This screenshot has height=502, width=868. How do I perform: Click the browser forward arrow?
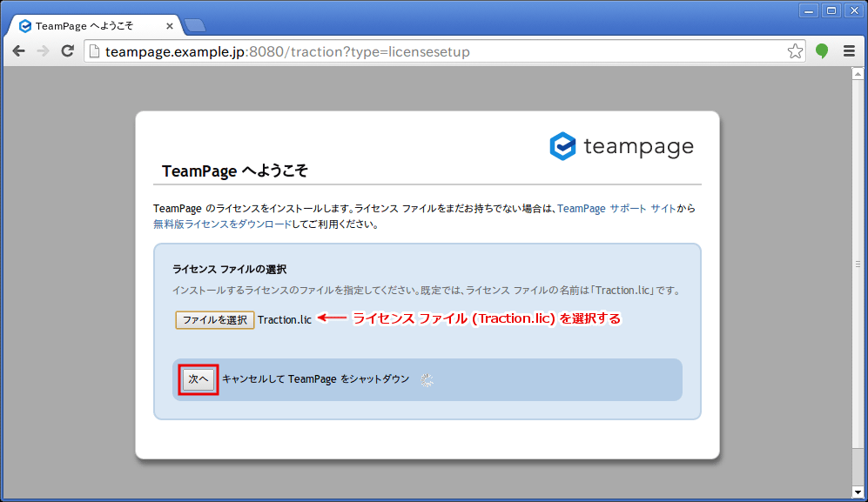click(43, 51)
